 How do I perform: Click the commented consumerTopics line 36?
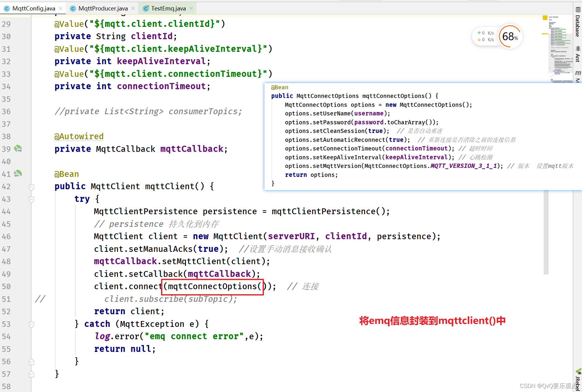tap(148, 111)
